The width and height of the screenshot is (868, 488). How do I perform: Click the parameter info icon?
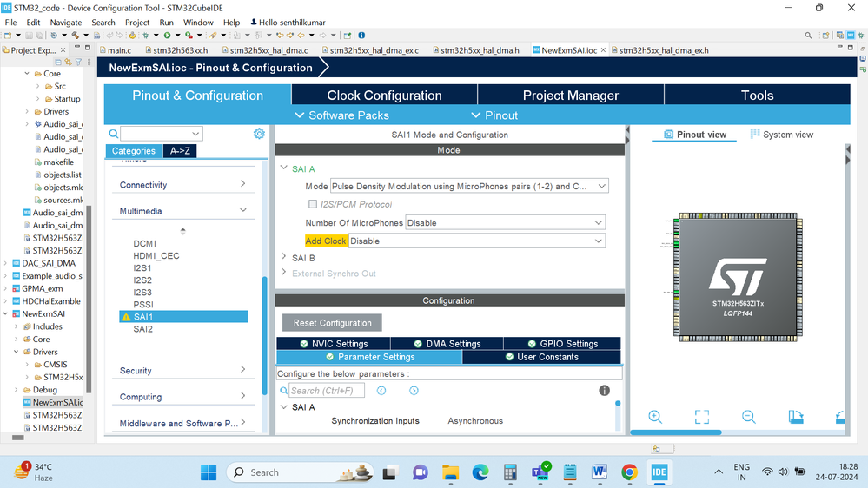[604, 391]
